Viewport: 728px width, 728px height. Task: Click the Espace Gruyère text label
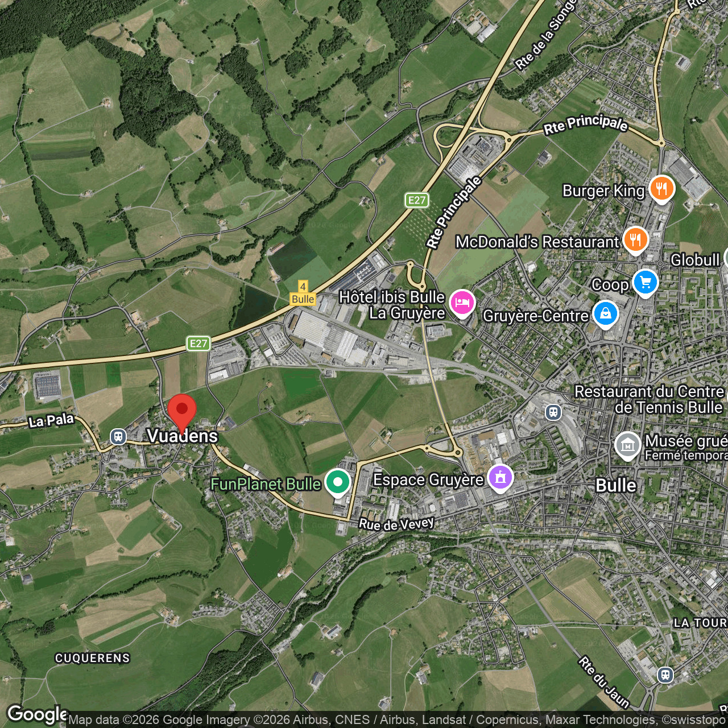tap(428, 480)
